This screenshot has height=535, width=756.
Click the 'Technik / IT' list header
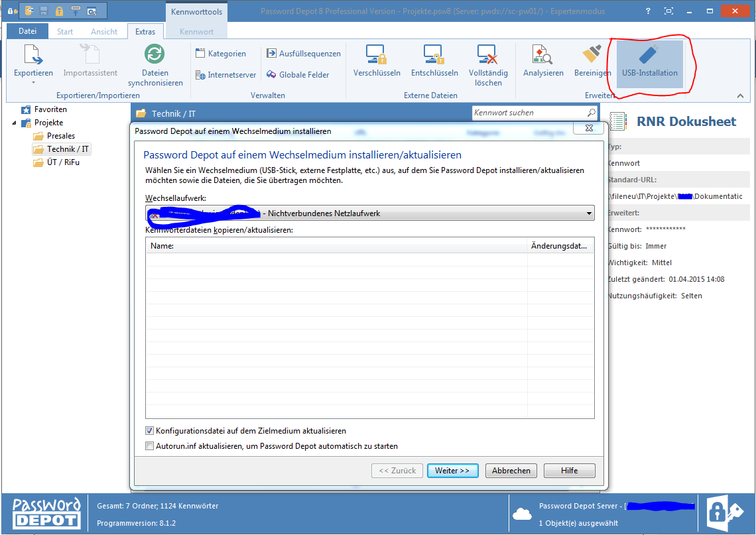click(174, 114)
